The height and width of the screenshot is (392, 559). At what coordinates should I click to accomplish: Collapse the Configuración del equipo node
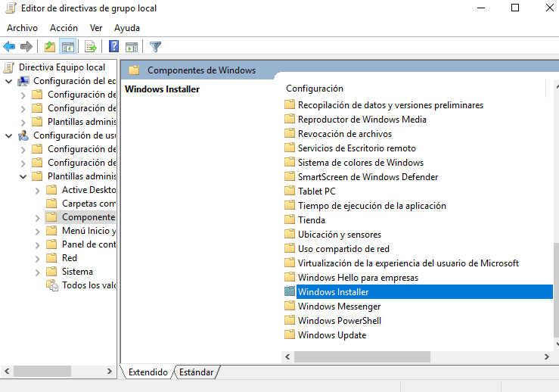click(9, 81)
